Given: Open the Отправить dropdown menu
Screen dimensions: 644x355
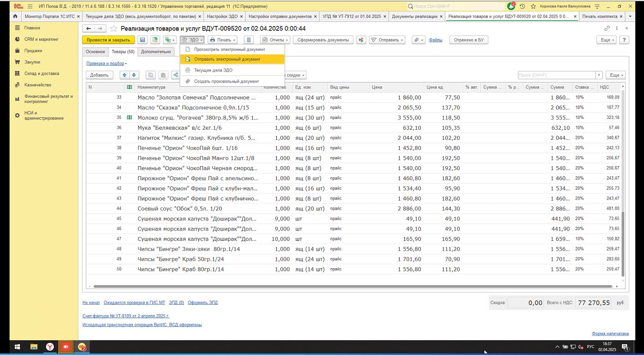Looking at the screenshot, I should click(x=387, y=40).
